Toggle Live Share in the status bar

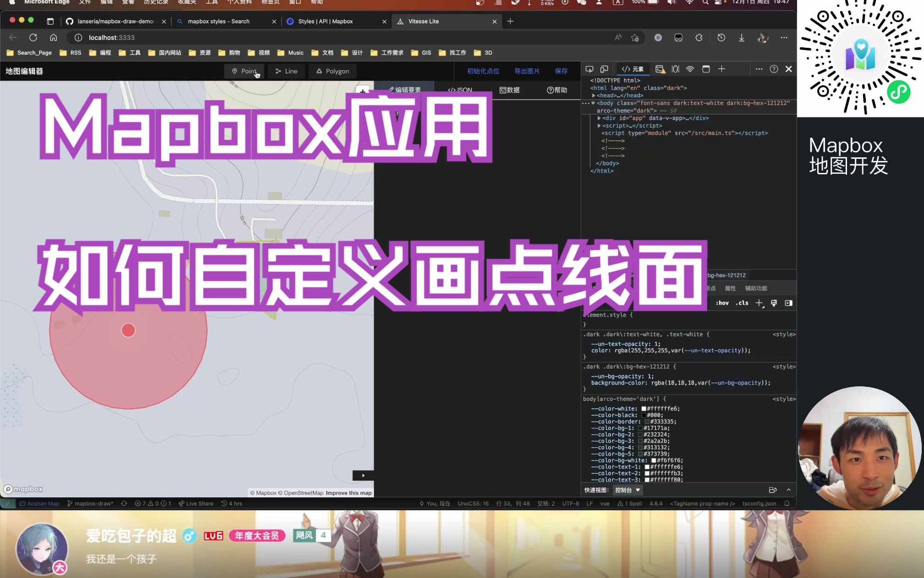pos(196,503)
